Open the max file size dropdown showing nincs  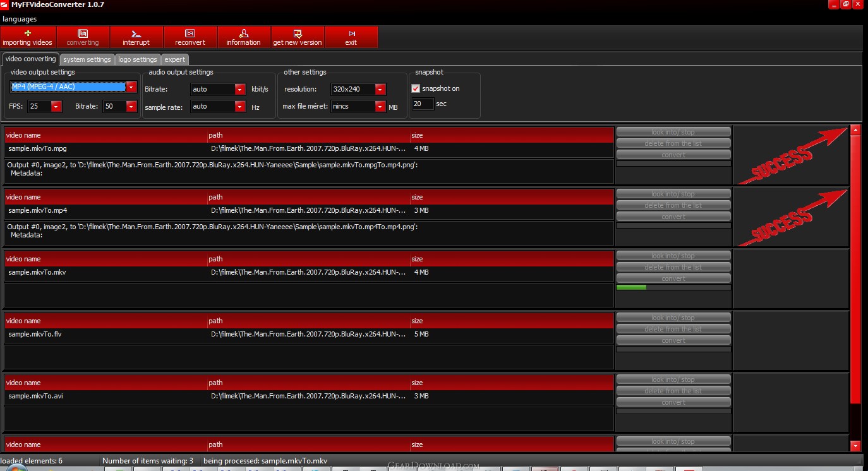click(x=380, y=107)
